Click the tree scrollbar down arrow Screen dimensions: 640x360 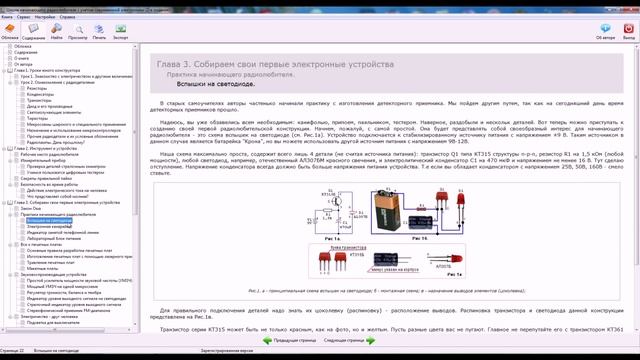136,325
